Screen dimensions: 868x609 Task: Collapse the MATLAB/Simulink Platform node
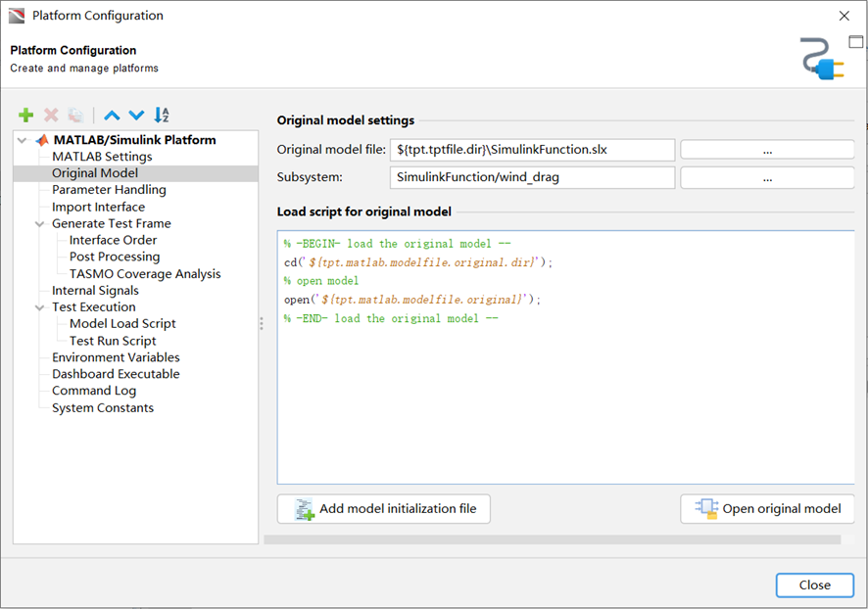(23, 140)
